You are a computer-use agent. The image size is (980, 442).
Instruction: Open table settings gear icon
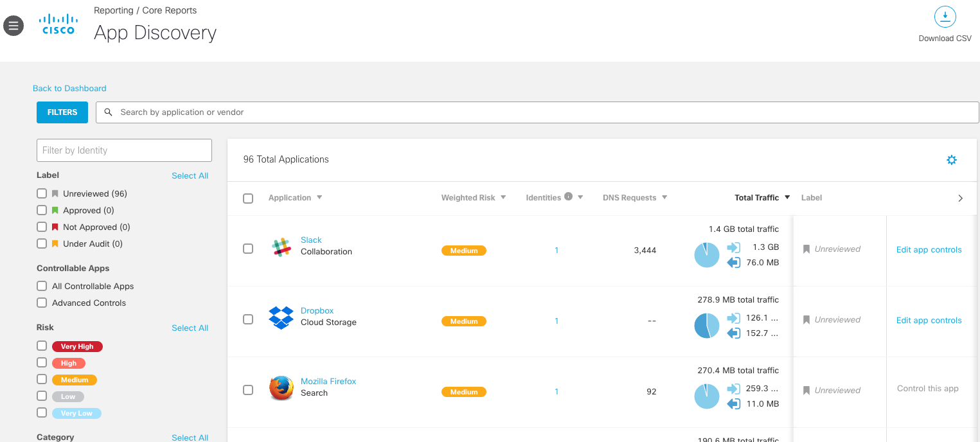(x=952, y=160)
